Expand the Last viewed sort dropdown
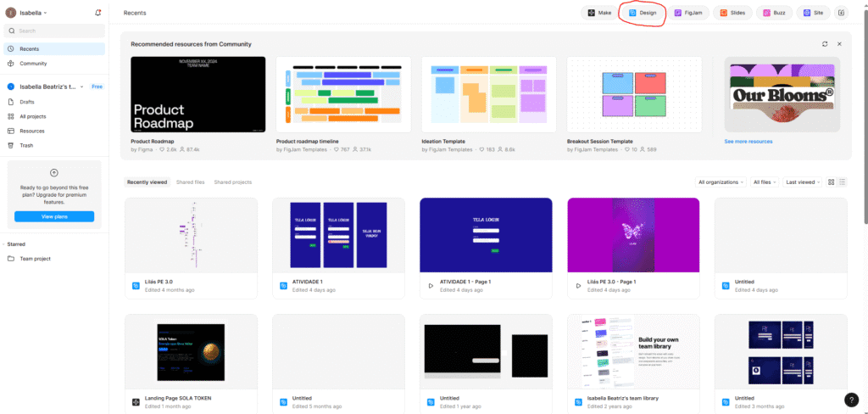This screenshot has width=868, height=414. [x=803, y=182]
